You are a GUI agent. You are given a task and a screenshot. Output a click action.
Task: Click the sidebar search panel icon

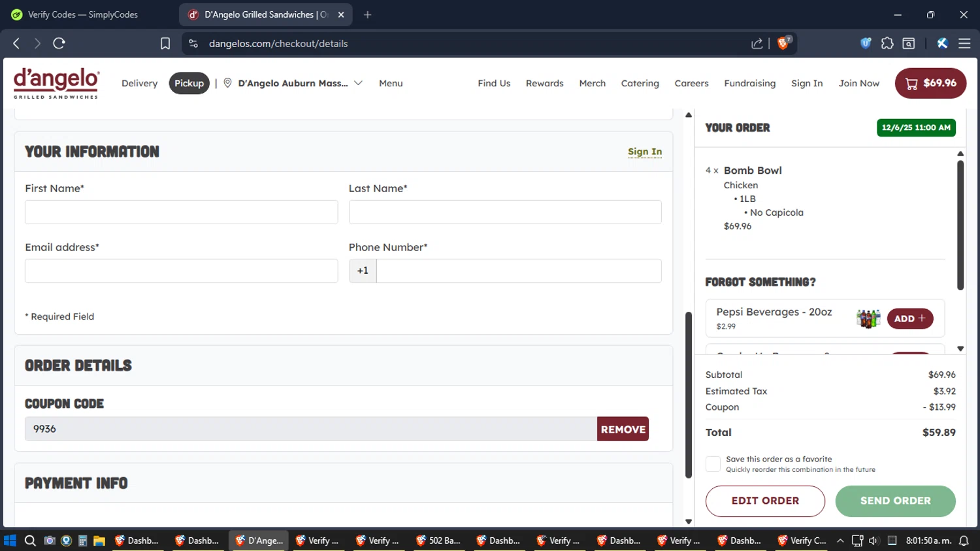pyautogui.click(x=909, y=43)
